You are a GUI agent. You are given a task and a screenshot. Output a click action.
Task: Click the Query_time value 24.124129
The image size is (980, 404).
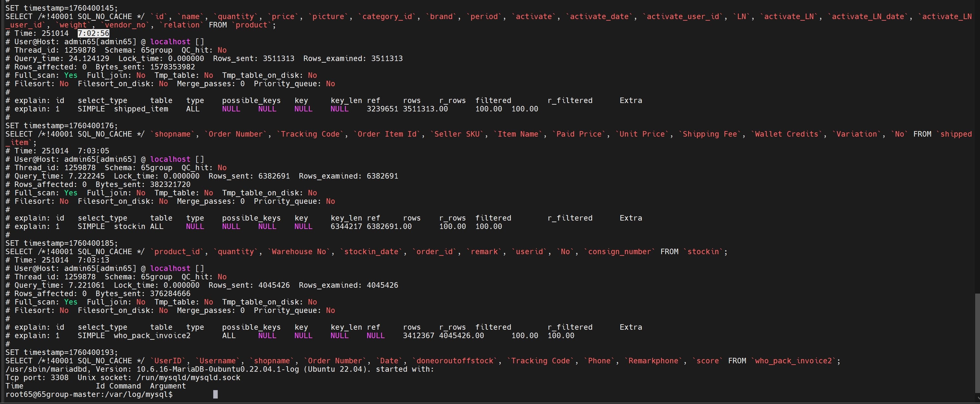pyautogui.click(x=89, y=59)
